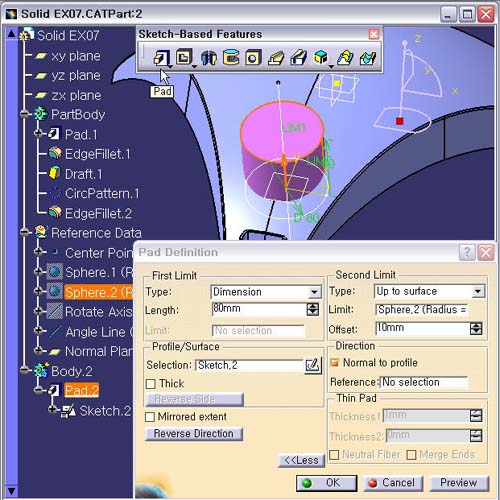Collapse the PartBody tree node
Viewport: 500px width, 500px height.
point(24,114)
